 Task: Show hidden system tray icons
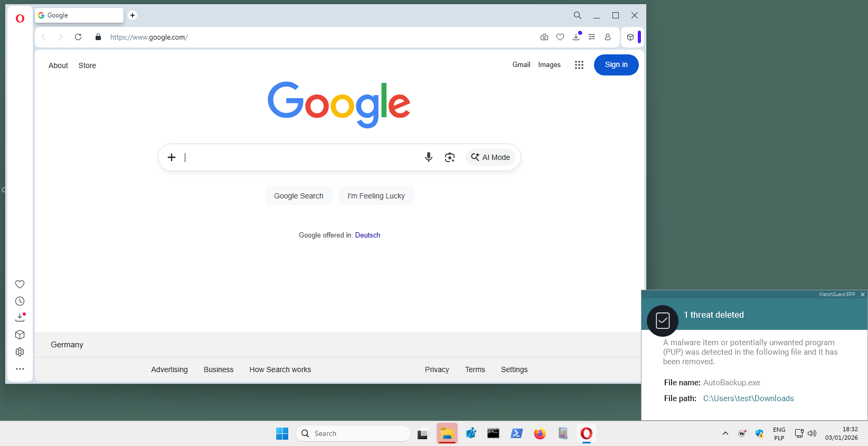tap(725, 433)
